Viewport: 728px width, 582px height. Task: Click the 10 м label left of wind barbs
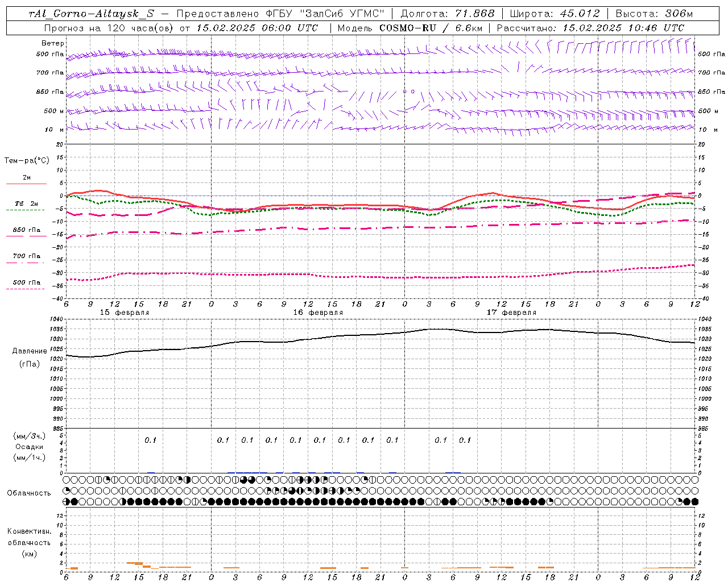pyautogui.click(x=55, y=130)
